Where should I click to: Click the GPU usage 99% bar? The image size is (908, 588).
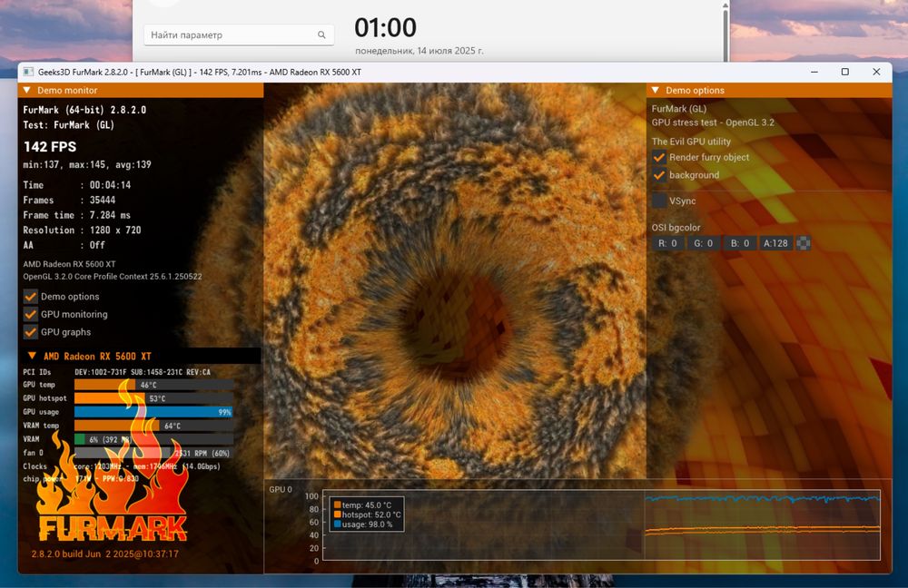coord(153,412)
